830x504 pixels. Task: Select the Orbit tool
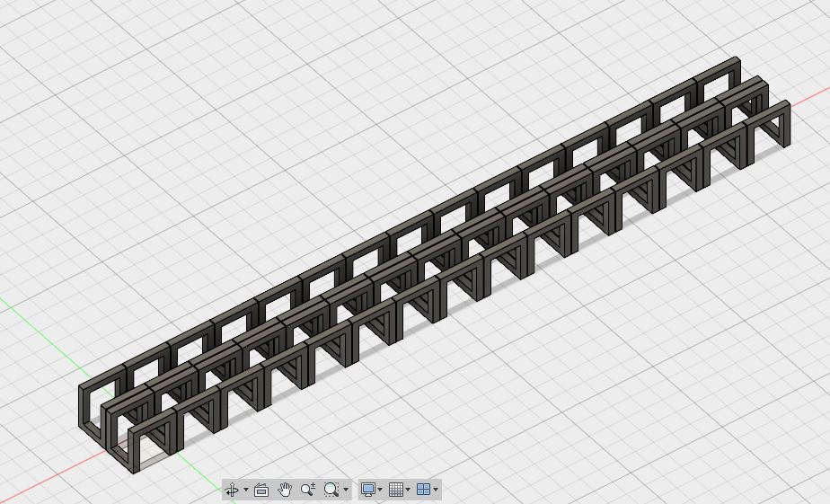(232, 490)
